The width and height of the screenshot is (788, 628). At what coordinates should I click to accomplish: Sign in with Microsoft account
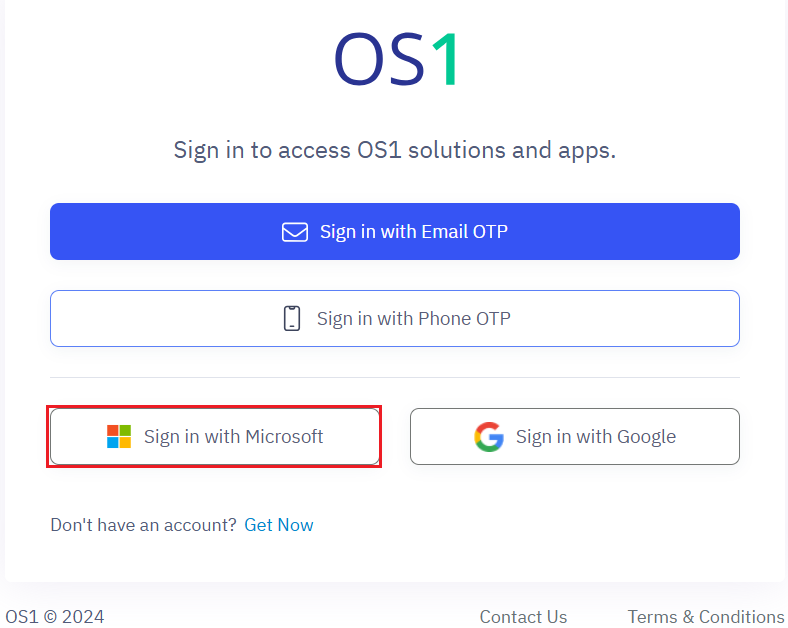(215, 436)
